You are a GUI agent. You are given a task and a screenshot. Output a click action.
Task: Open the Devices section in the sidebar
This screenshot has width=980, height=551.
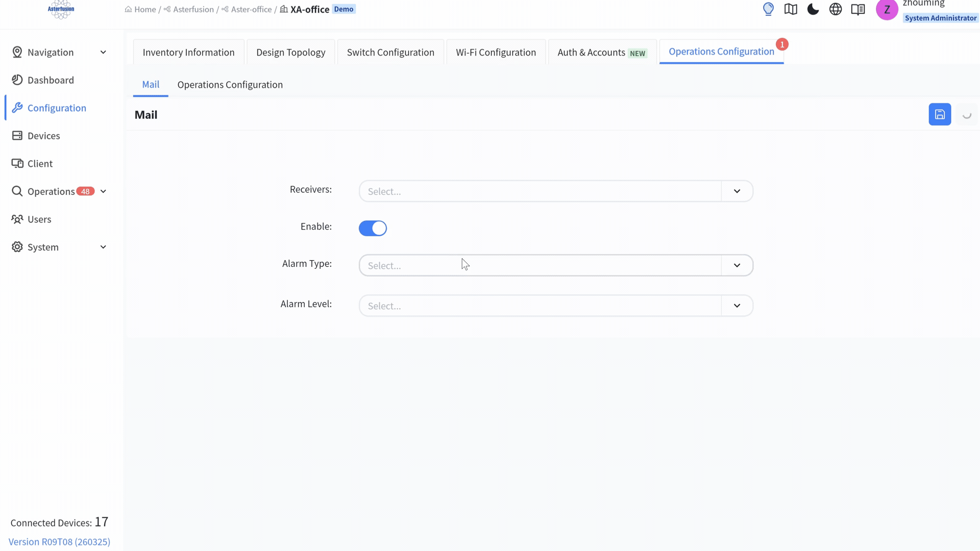click(x=43, y=135)
